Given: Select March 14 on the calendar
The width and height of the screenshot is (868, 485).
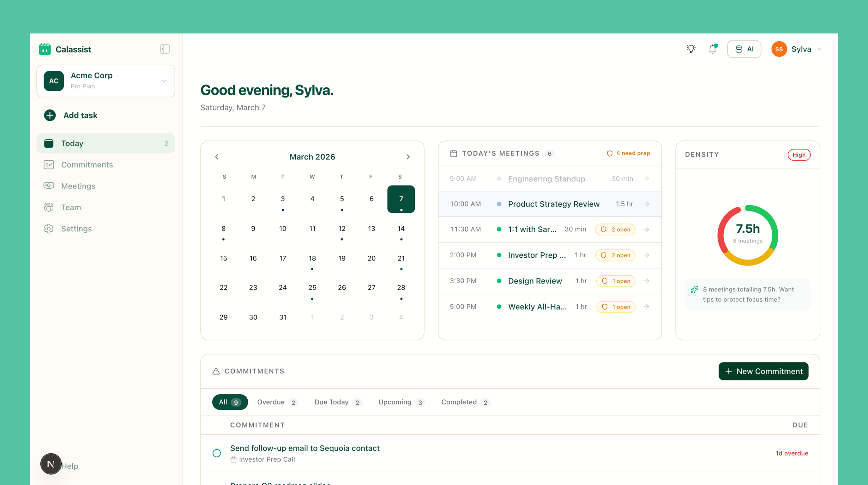Looking at the screenshot, I should pyautogui.click(x=401, y=228).
